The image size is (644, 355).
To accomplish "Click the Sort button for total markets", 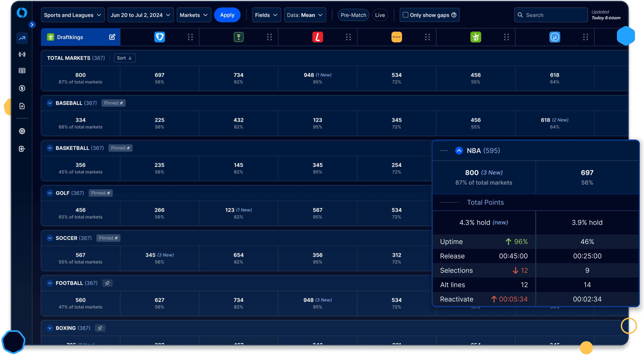I will click(125, 58).
